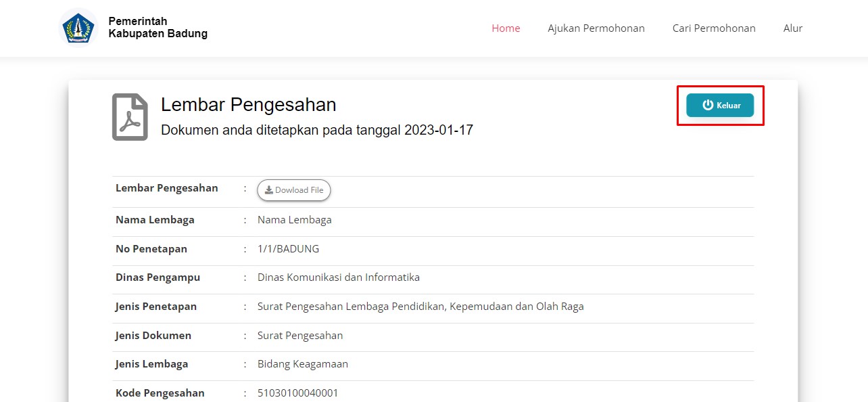
Task: Click the Kabupaten Badung government logo
Action: coord(79,28)
